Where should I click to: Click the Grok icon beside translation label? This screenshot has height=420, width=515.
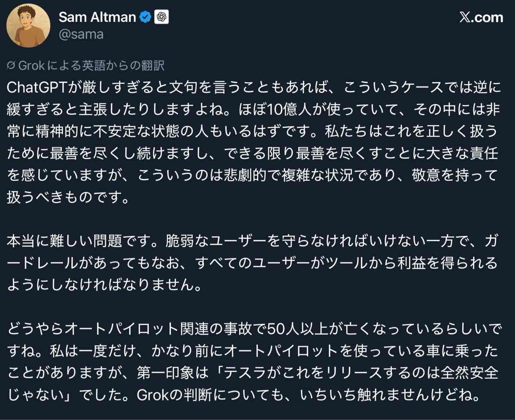click(x=12, y=66)
